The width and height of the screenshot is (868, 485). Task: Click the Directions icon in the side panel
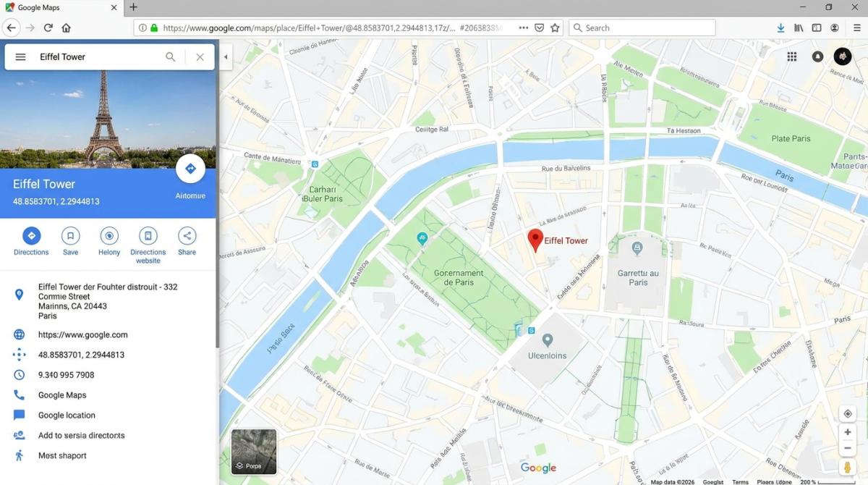[31, 236]
